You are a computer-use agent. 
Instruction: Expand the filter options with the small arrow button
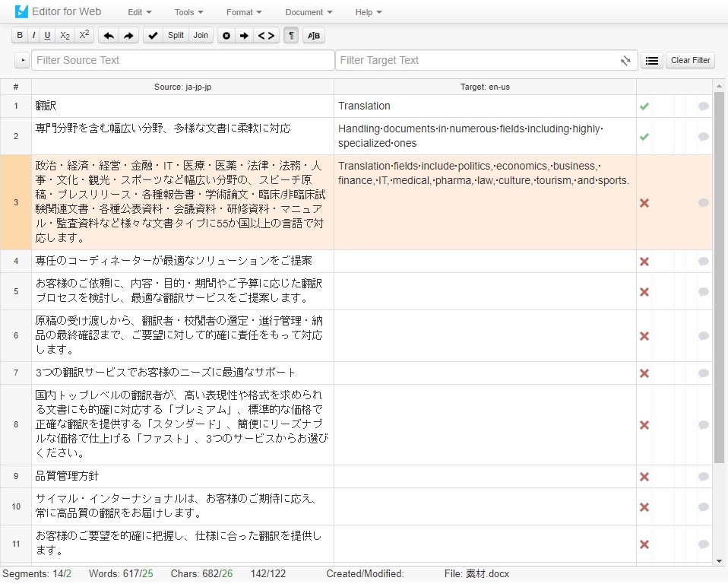[x=21, y=60]
